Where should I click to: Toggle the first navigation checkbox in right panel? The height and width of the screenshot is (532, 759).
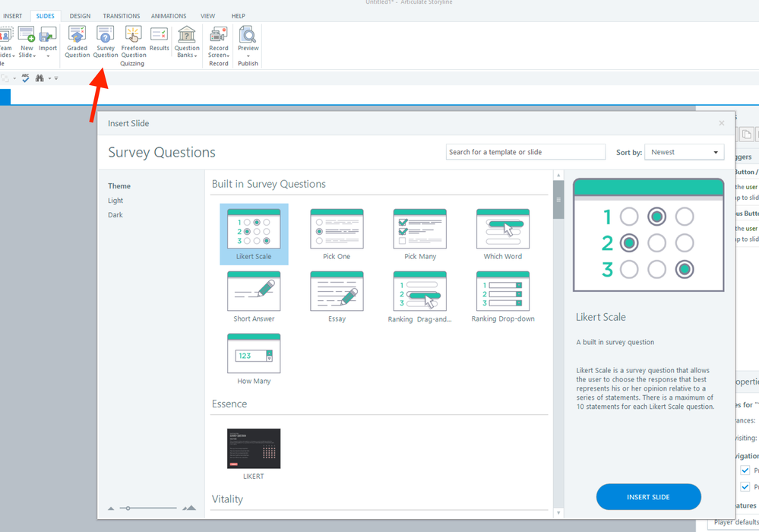tap(745, 470)
